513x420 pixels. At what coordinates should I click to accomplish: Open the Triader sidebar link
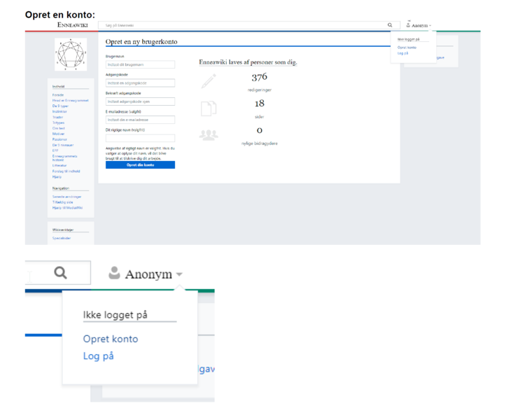(x=57, y=117)
